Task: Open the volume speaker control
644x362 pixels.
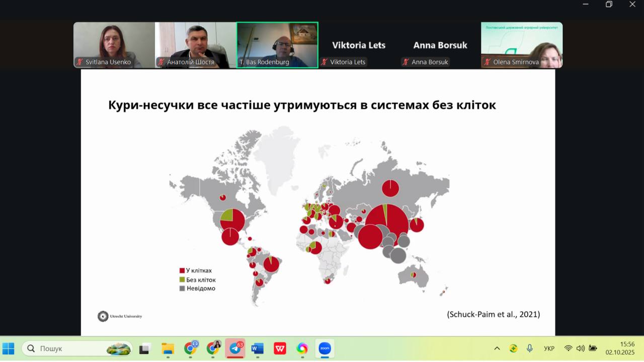Action: click(x=580, y=348)
